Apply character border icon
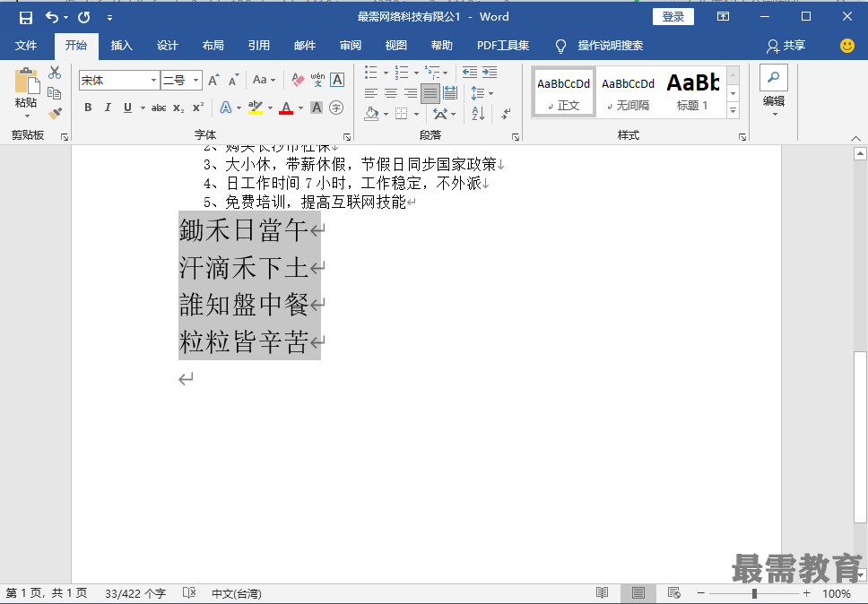Image resolution: width=868 pixels, height=604 pixels. [x=337, y=80]
